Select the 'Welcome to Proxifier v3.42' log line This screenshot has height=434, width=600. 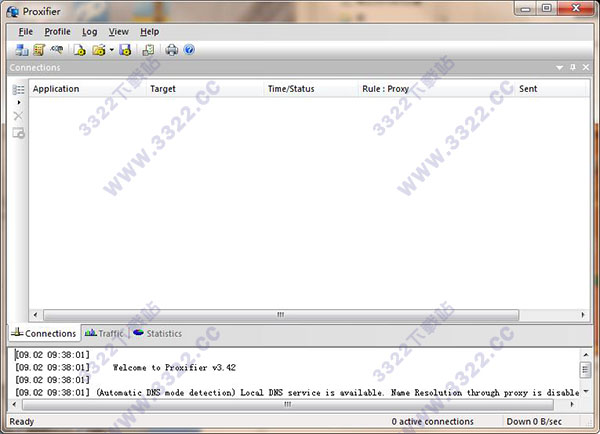pyautogui.click(x=126, y=368)
